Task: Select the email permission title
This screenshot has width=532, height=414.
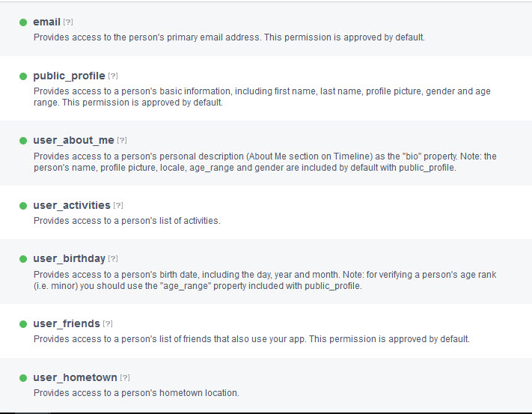Action: tap(46, 22)
